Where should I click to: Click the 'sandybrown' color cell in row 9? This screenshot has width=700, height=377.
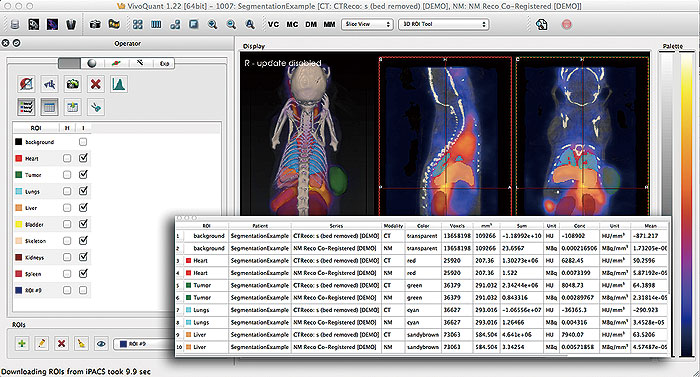422,335
